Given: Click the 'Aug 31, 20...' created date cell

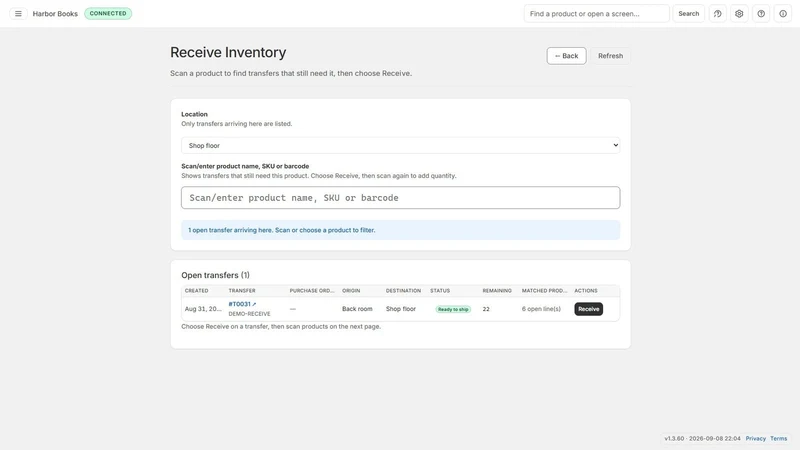Looking at the screenshot, I should (203, 309).
